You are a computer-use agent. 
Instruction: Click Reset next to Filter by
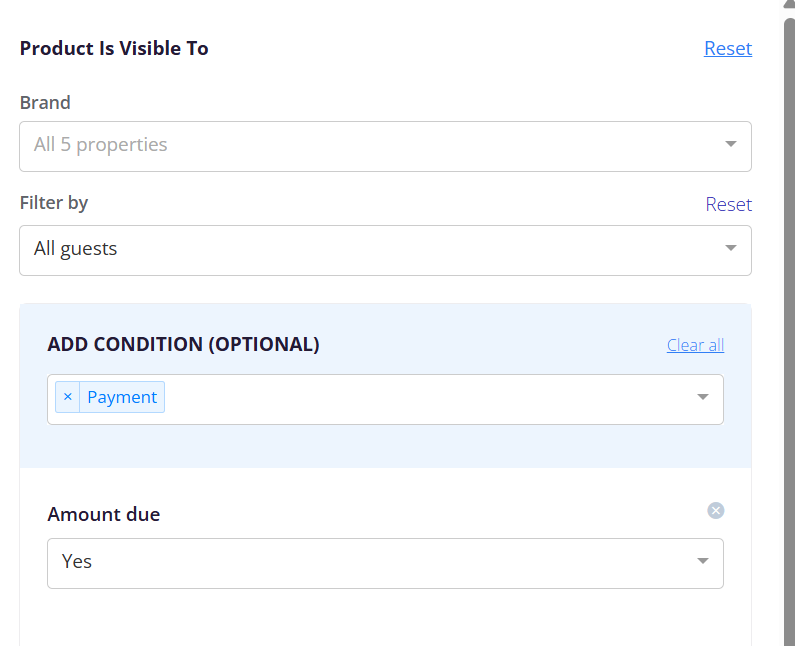729,204
